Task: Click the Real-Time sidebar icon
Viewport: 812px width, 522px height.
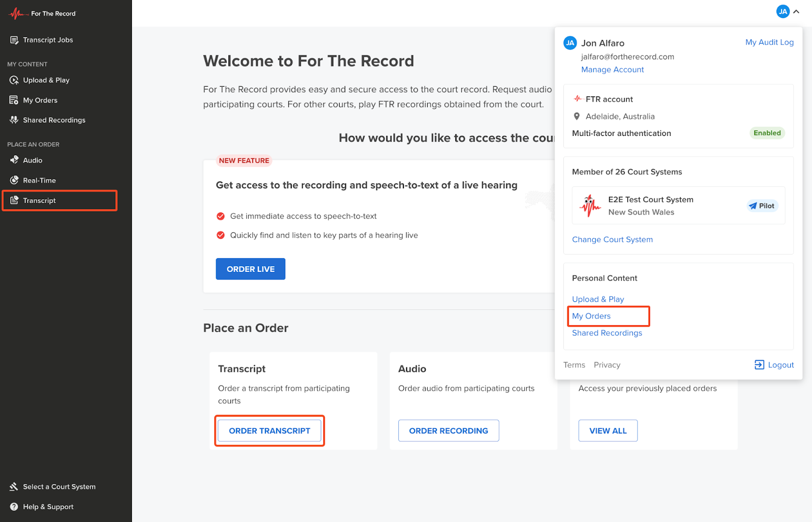Action: [x=14, y=181]
